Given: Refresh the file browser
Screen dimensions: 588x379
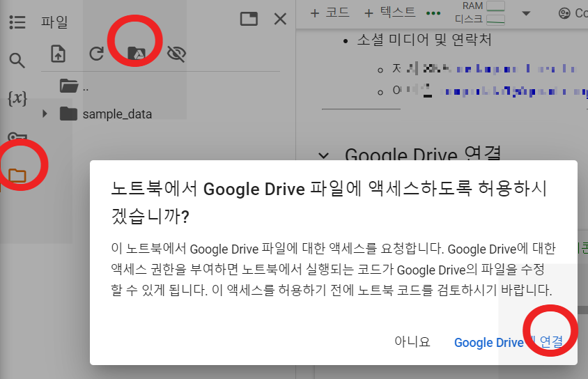Looking at the screenshot, I should tap(97, 54).
